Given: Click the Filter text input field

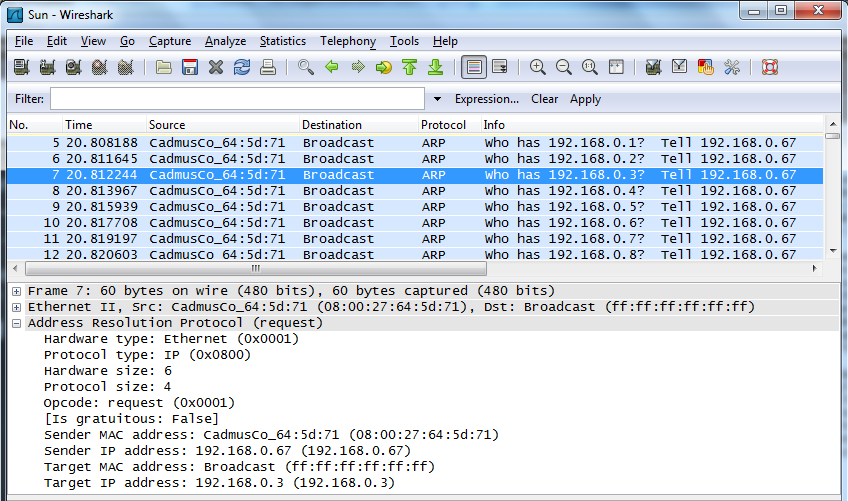Looking at the screenshot, I should point(237,99).
